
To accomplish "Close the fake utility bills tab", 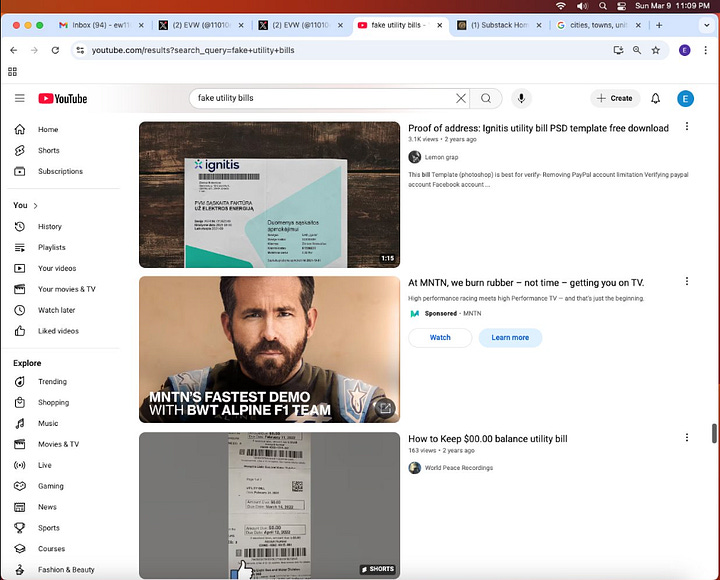I will pos(439,25).
